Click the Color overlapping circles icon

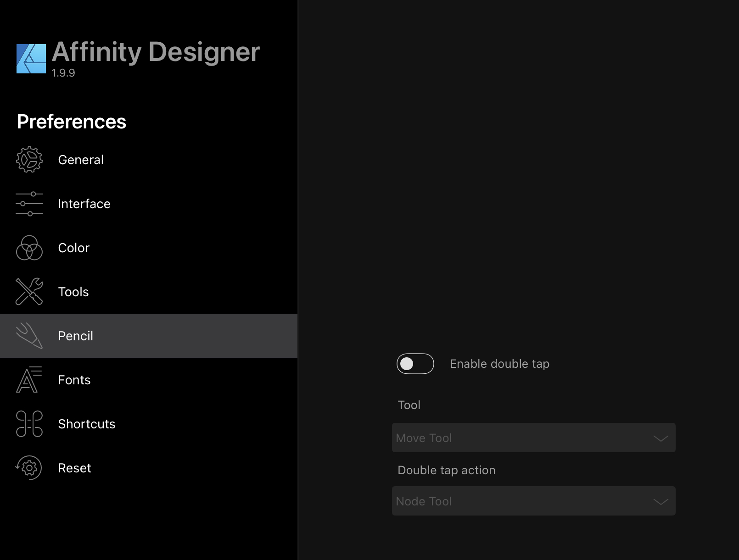(29, 248)
